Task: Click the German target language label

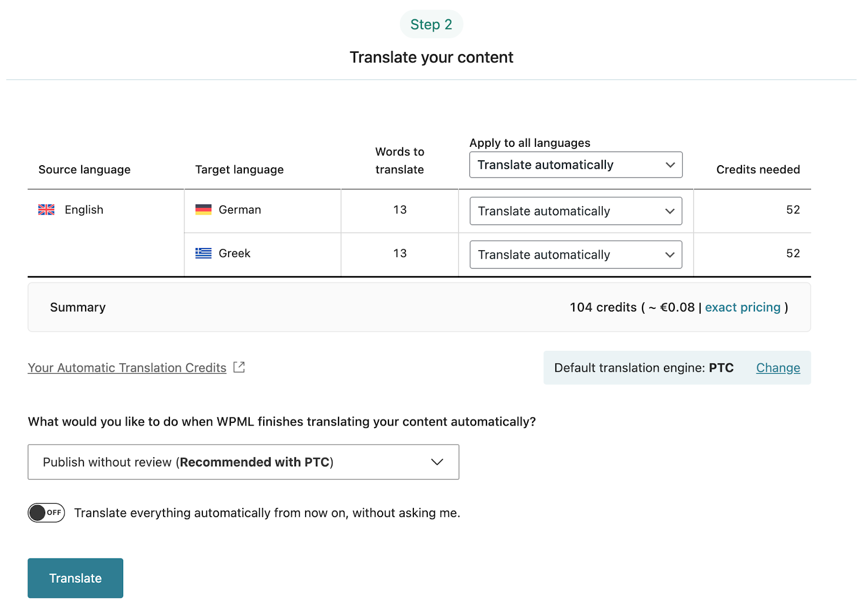Action: [240, 210]
